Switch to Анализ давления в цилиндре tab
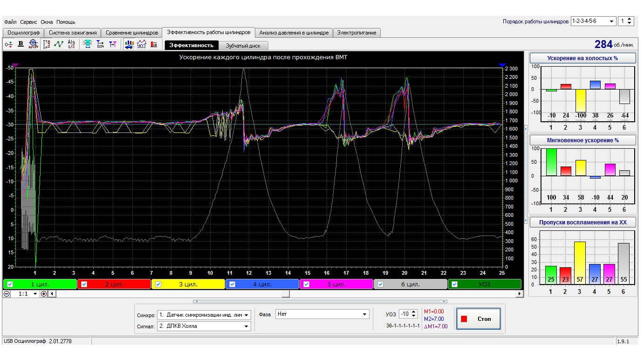Viewport: 644px width, 347px height. (294, 33)
